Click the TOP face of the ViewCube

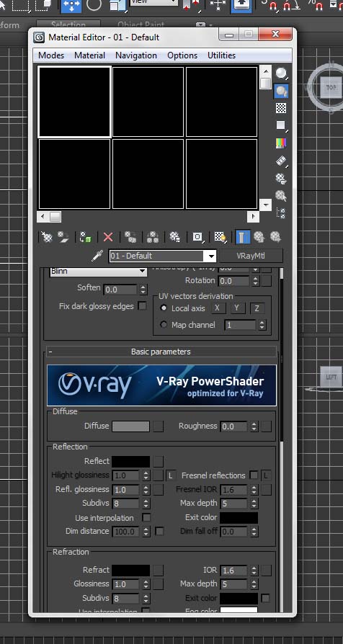(331, 87)
